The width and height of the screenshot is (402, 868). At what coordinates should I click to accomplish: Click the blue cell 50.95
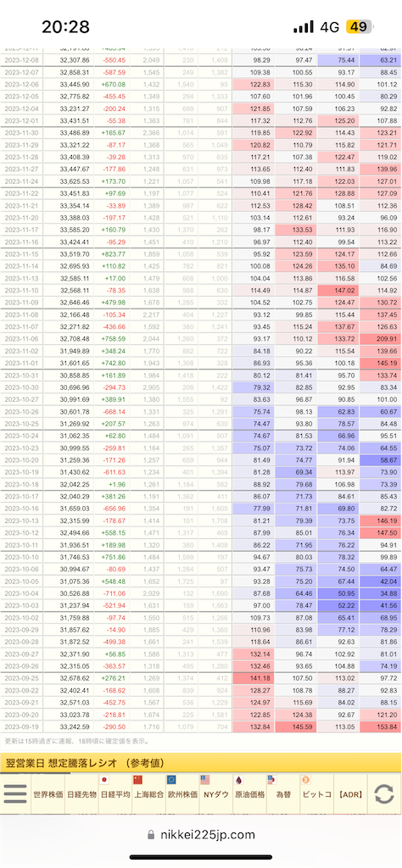point(338,593)
